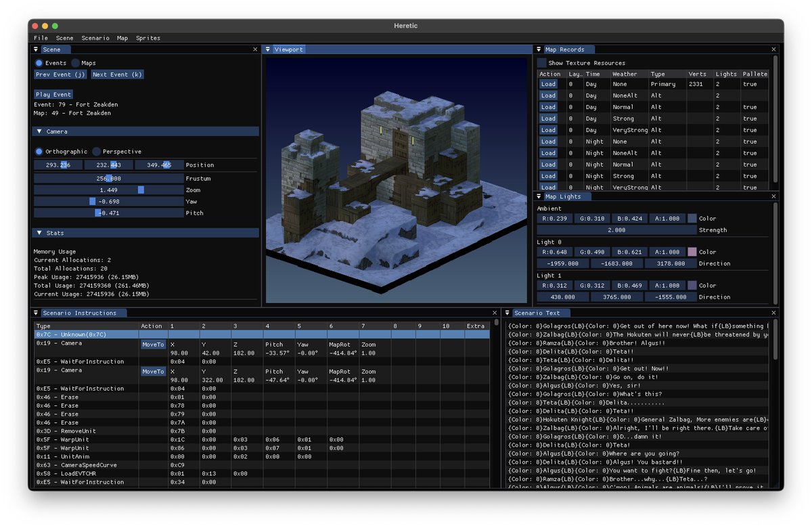Select the 0x11 - UnitAnim row
This screenshot has width=812, height=528.
[x=262, y=457]
